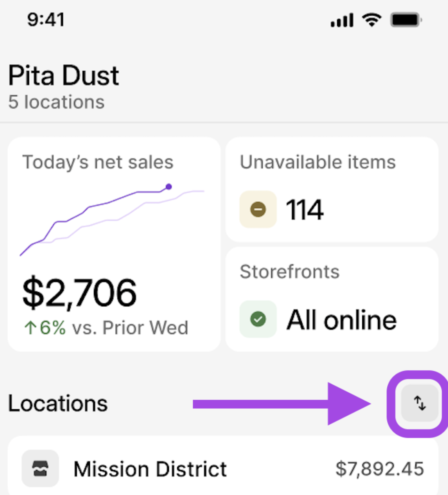The height and width of the screenshot is (495, 448).
Task: Tap the 5 locations subtitle
Action: click(x=56, y=102)
